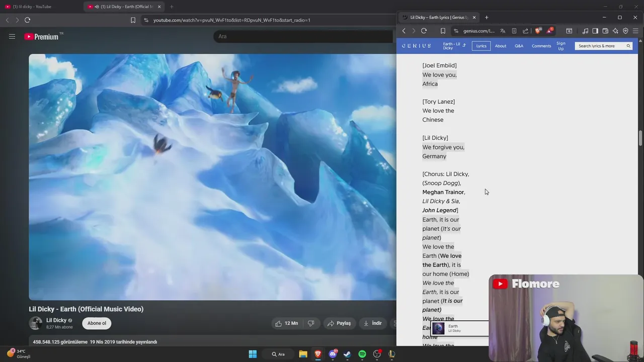Open the Genius Q&A tab
This screenshot has height=362, width=644.
(519, 46)
